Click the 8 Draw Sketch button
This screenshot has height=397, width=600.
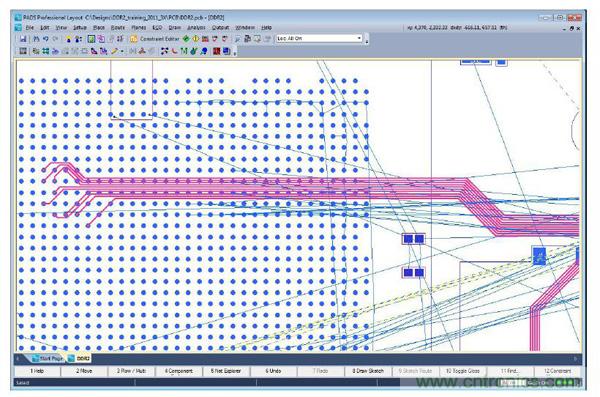(x=368, y=371)
